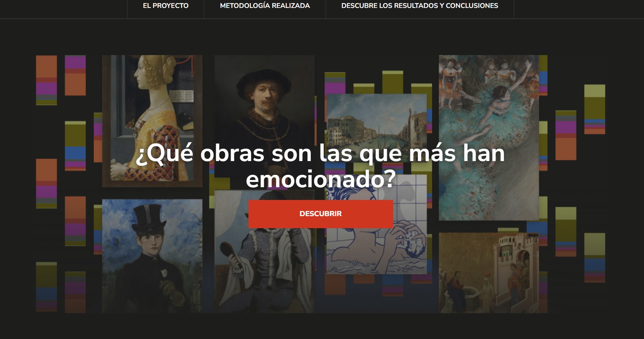The image size is (644, 339).
Task: Select DESCUBRE LOS RESULTADOS Y CONCLUSIONES
Action: (x=420, y=6)
